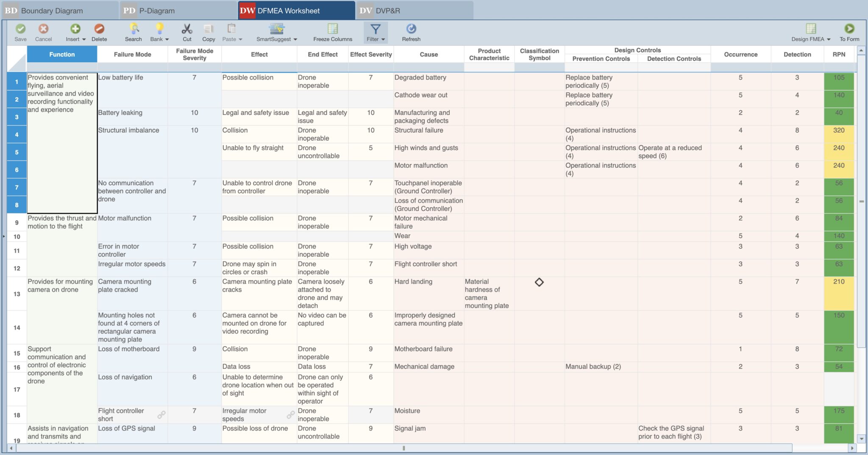Expand the Insert dropdown arrow
This screenshot has width=868, height=455.
(83, 39)
